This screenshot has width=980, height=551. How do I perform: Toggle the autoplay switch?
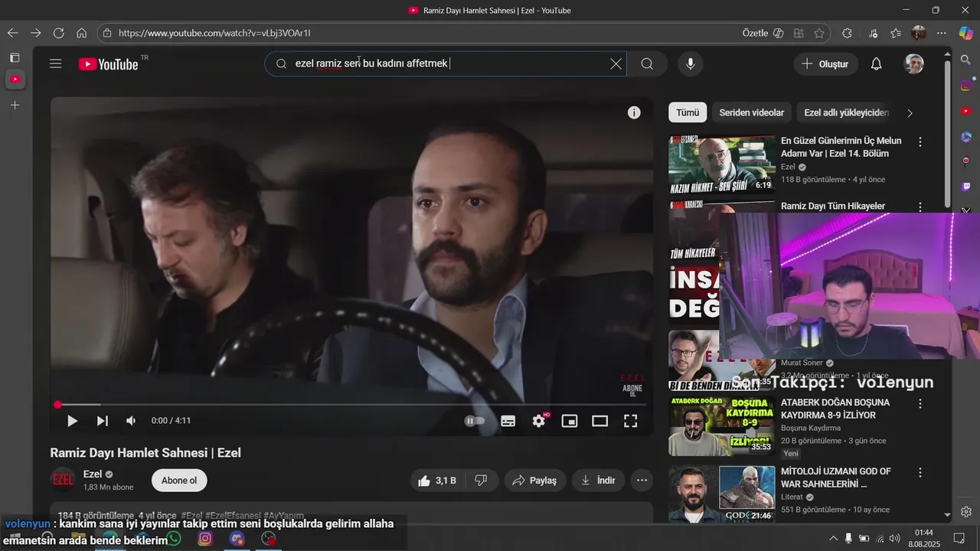(475, 421)
